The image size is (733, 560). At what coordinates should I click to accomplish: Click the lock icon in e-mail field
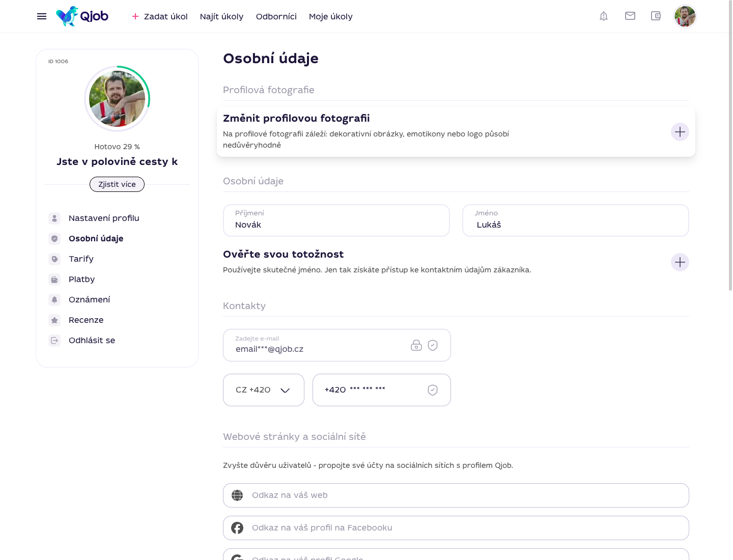(x=416, y=345)
